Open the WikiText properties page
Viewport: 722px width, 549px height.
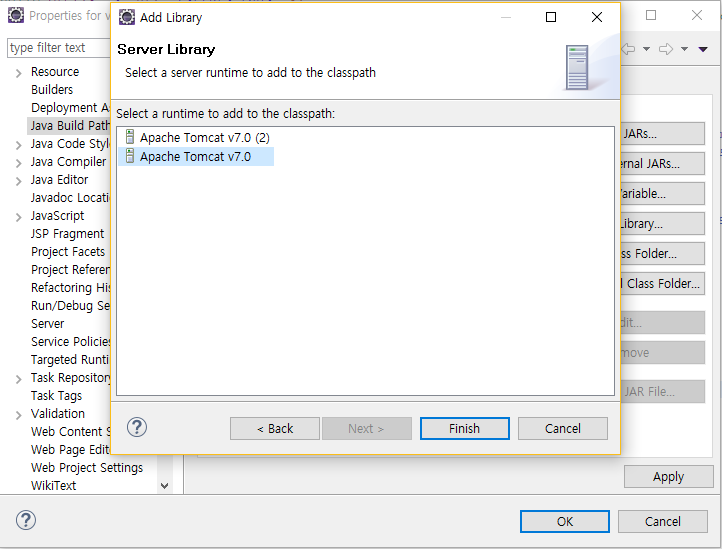click(53, 485)
